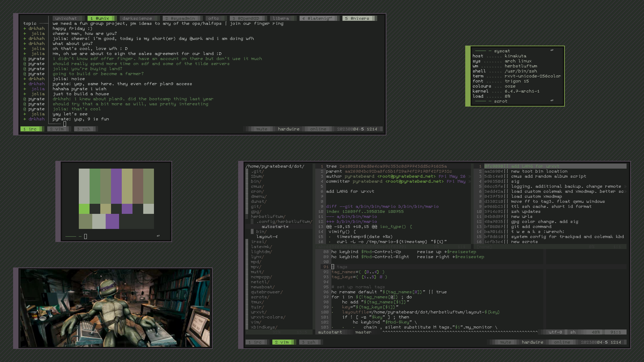Expand the mpd/ directory
644x362 pixels.
click(x=256, y=262)
